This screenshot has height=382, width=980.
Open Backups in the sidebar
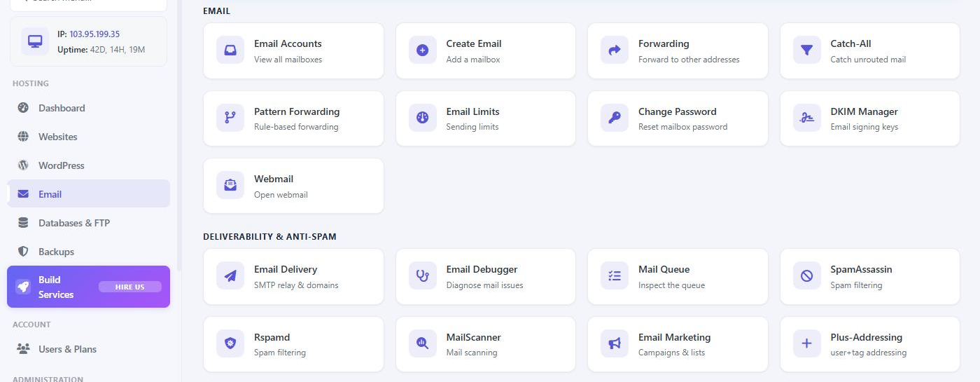[x=88, y=252]
